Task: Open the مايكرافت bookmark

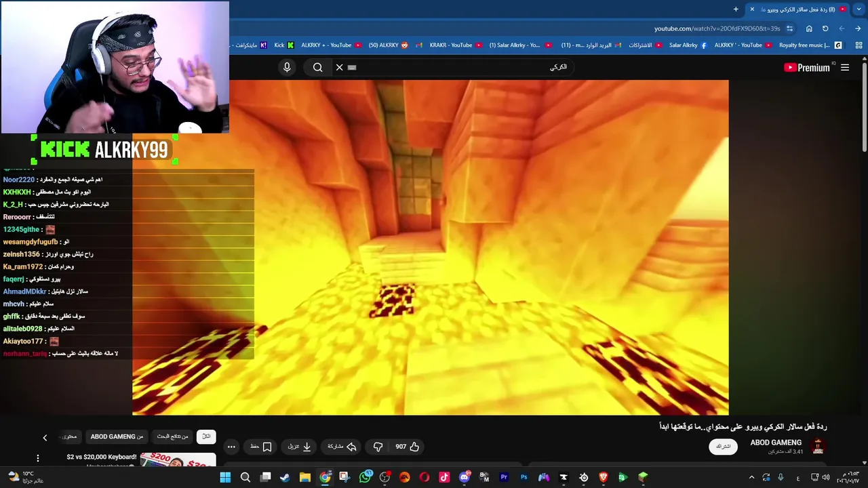Action: pyautogui.click(x=250, y=45)
